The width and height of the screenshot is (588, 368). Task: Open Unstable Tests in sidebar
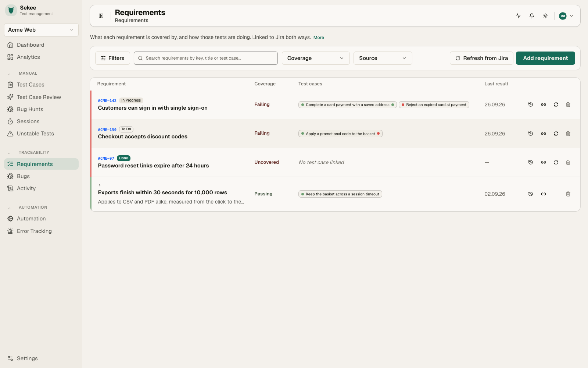pos(41,134)
